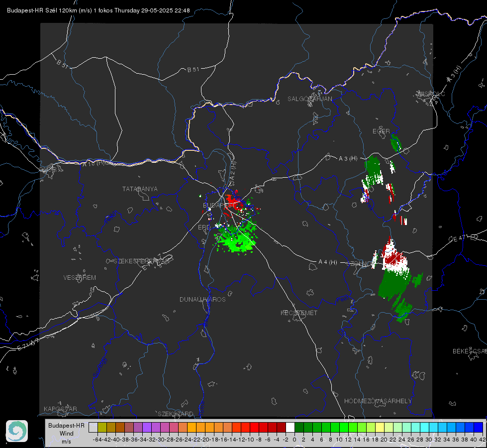The image size is (487, 448).
Task: Select the TATABANYA city label
Action: pyautogui.click(x=140, y=189)
